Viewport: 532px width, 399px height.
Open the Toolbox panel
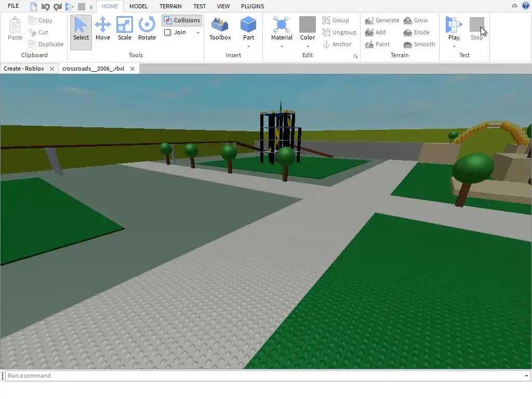tap(220, 29)
